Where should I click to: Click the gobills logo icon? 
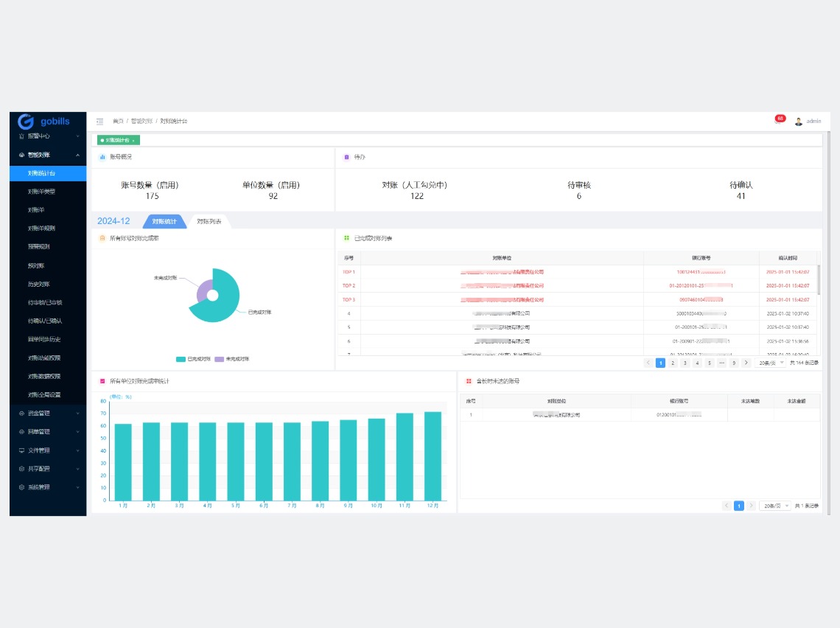26,121
